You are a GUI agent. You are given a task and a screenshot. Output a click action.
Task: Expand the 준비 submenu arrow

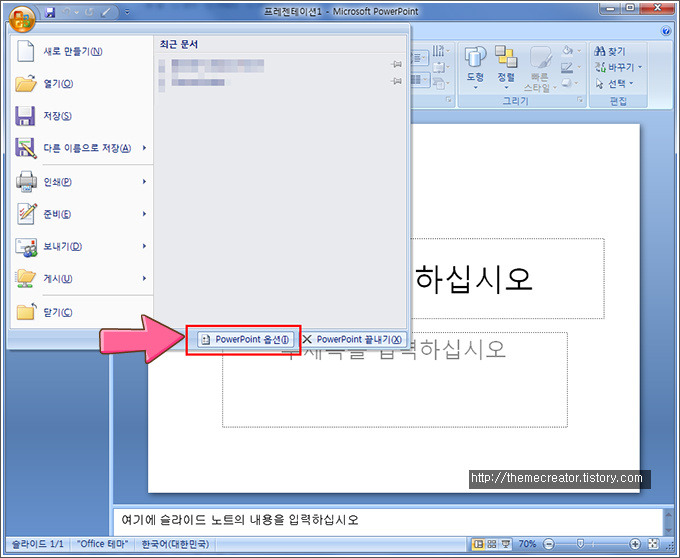click(144, 214)
